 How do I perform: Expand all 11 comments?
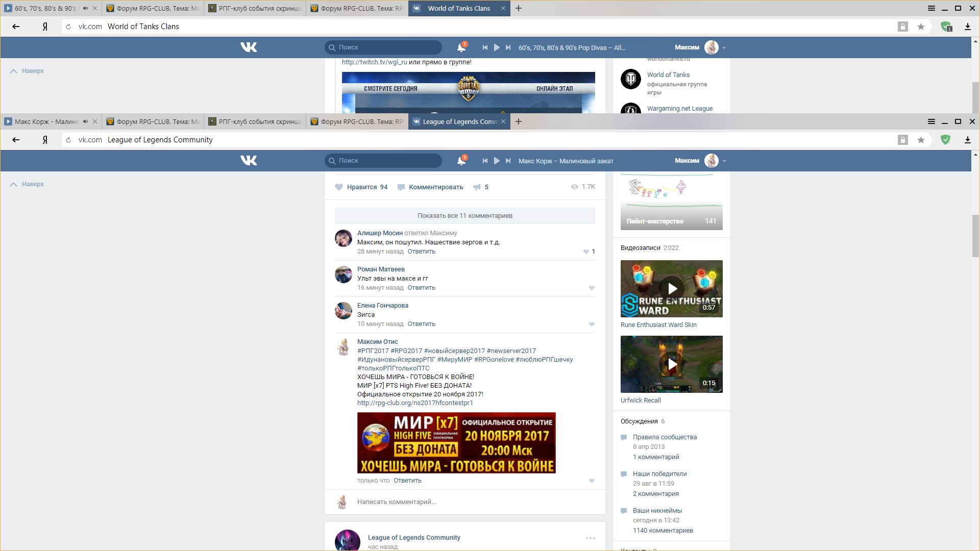click(x=465, y=216)
